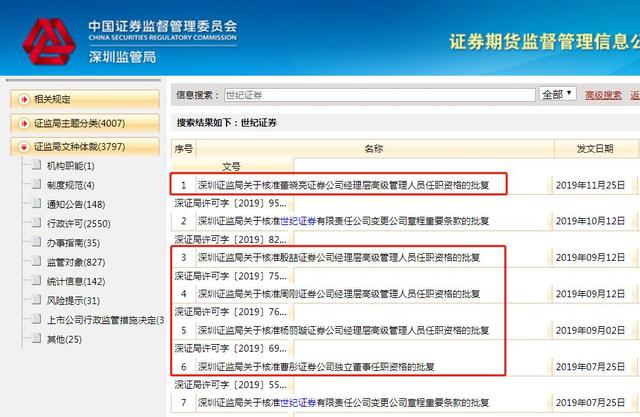Click document number 深证局许可字[2019]76...
This screenshot has height=417, width=640.
coord(231,312)
